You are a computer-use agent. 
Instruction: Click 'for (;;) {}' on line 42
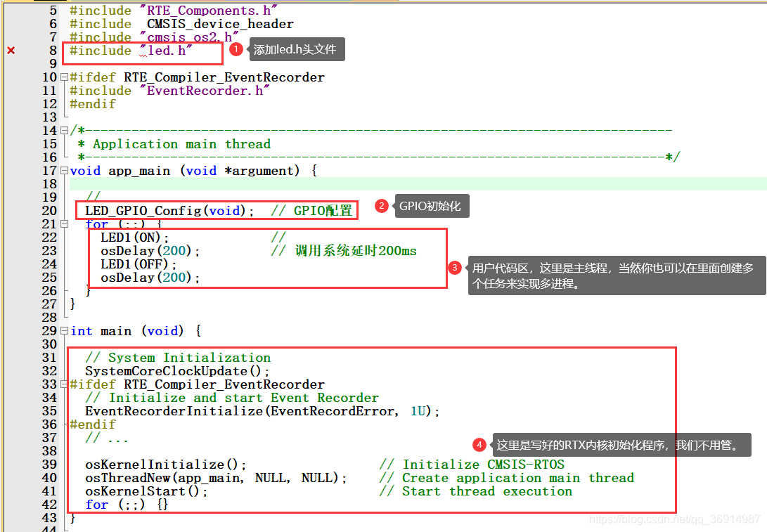click(127, 505)
